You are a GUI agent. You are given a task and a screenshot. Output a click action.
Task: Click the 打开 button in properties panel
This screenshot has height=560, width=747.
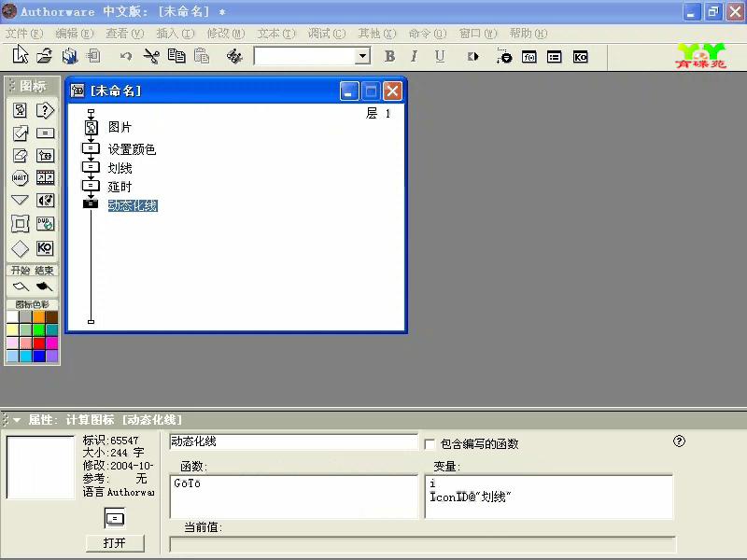click(x=115, y=543)
